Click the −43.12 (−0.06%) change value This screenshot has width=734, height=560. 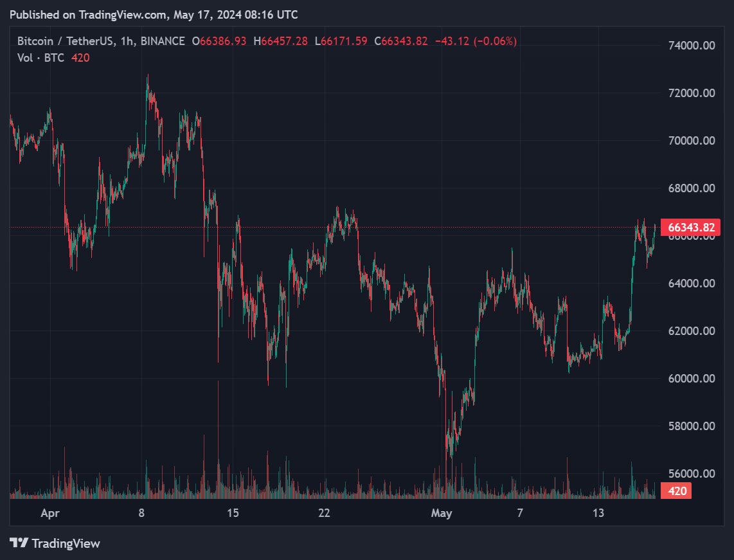(x=476, y=41)
